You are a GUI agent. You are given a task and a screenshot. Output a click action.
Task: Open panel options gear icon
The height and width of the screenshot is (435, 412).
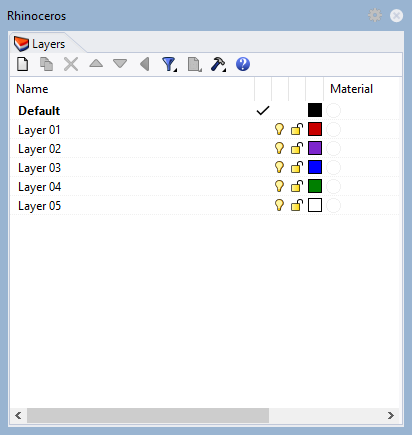375,15
